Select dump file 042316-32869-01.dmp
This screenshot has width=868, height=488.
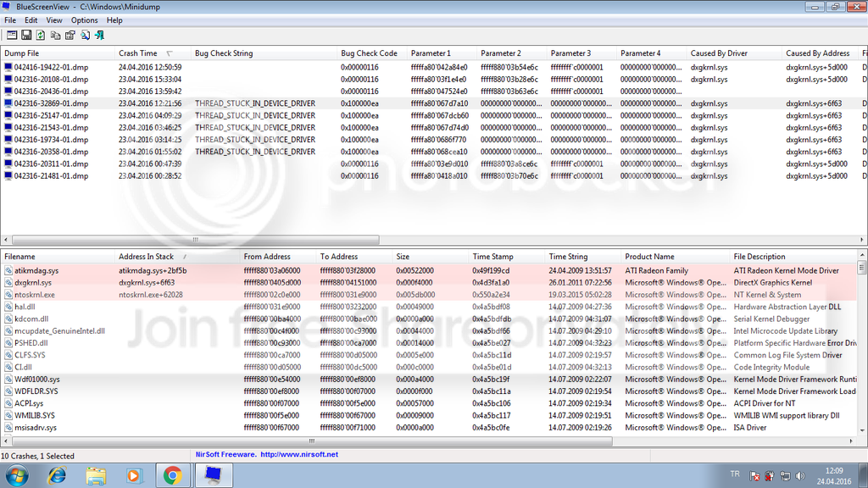[51, 103]
